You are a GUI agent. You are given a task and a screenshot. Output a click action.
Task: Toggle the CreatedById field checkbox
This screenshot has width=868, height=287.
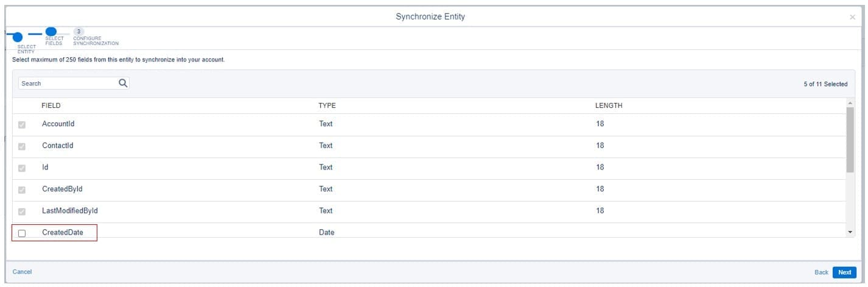coord(22,190)
